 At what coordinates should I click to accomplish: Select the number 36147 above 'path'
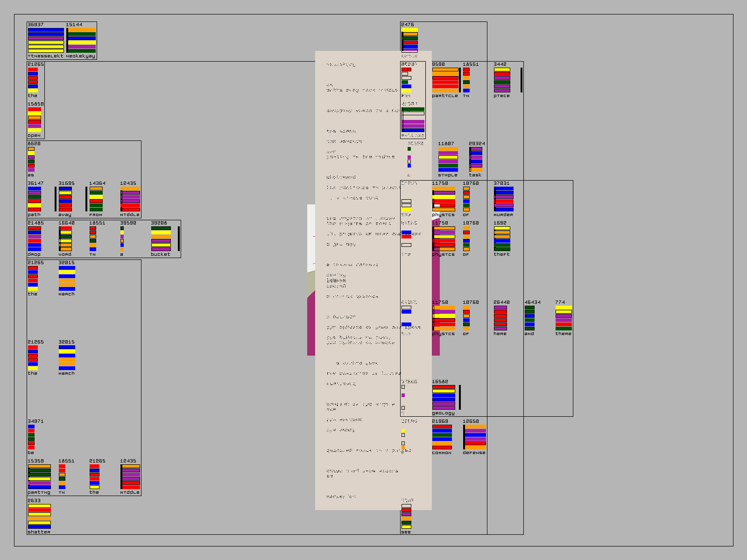coord(35,183)
